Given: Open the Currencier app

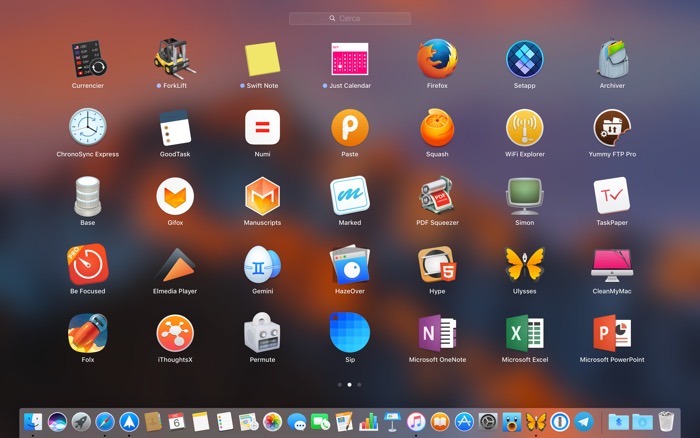Looking at the screenshot, I should click(x=88, y=60).
